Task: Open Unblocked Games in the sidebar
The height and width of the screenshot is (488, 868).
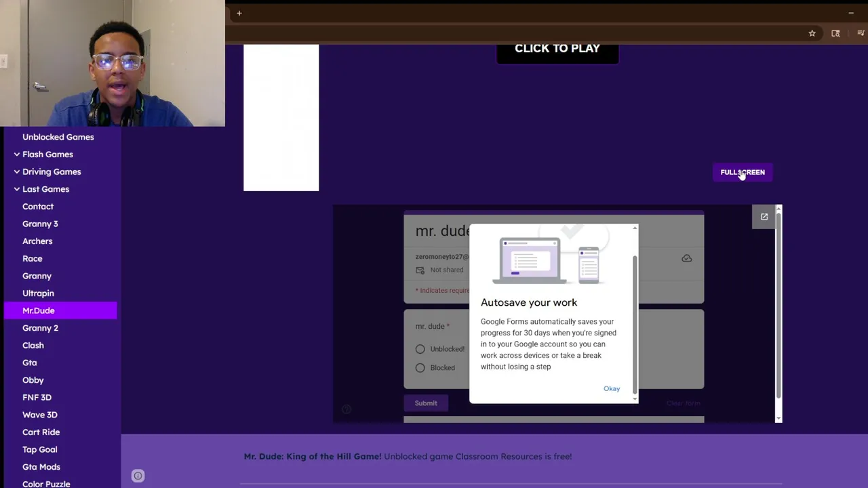Action: point(58,137)
